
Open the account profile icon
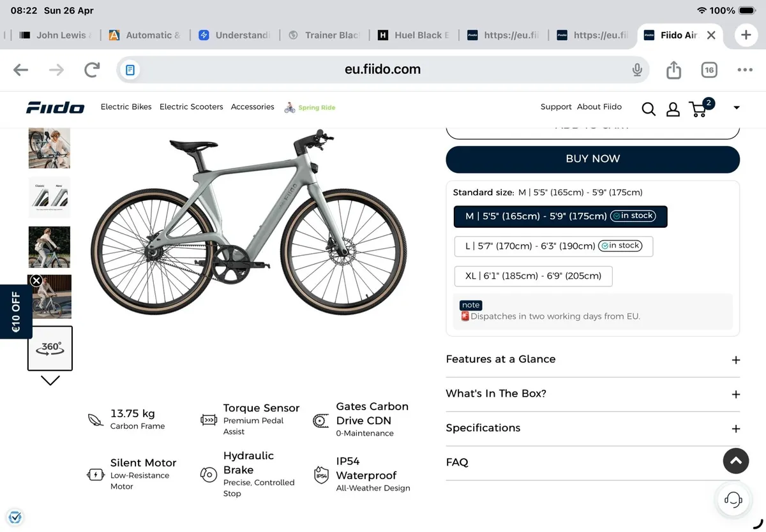(673, 109)
